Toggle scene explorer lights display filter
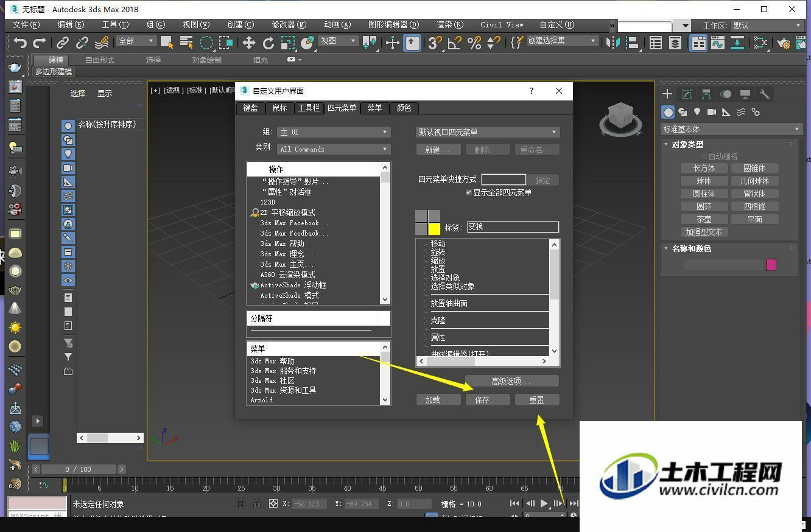811x532 pixels. [68, 153]
